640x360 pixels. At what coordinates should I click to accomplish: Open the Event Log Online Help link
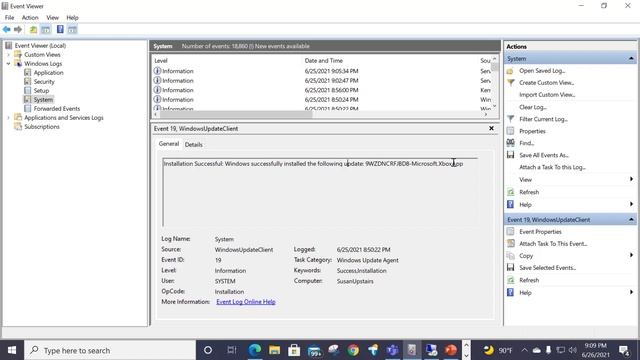[246, 302]
